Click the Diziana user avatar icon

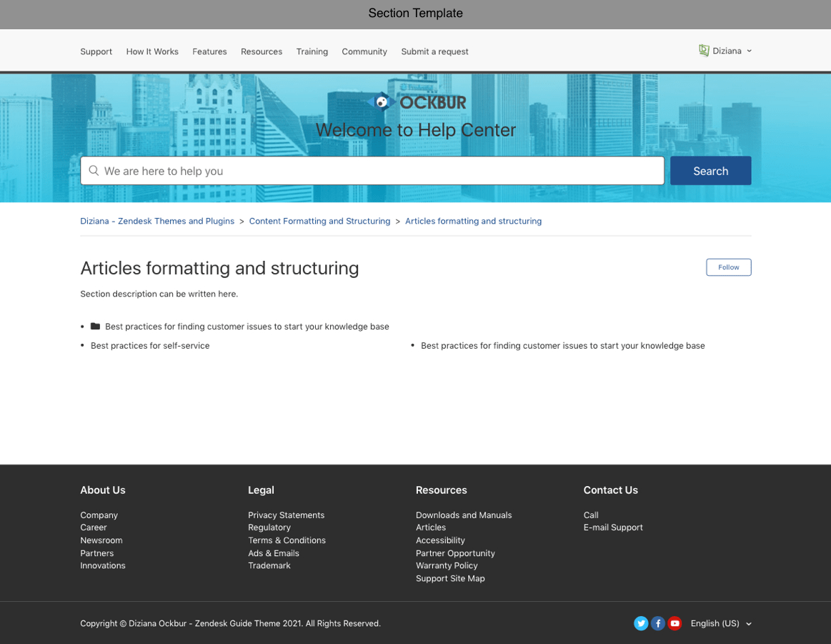click(x=704, y=51)
